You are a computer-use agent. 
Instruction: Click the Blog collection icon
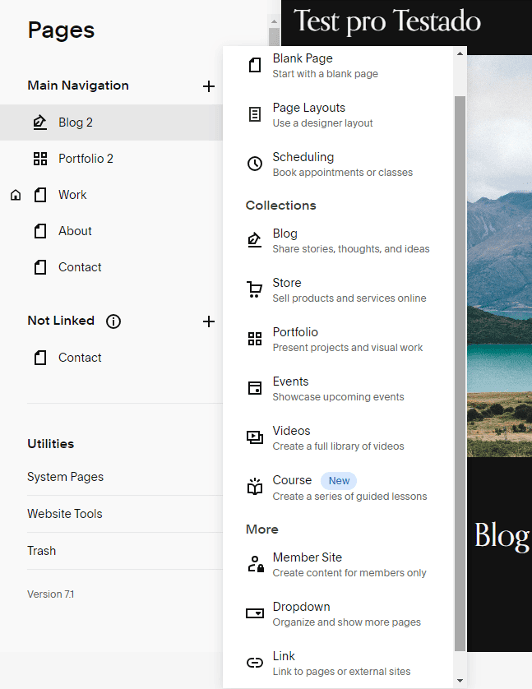[x=254, y=240]
